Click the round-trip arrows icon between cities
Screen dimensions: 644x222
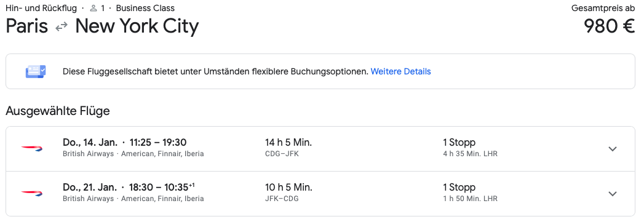[x=62, y=27]
